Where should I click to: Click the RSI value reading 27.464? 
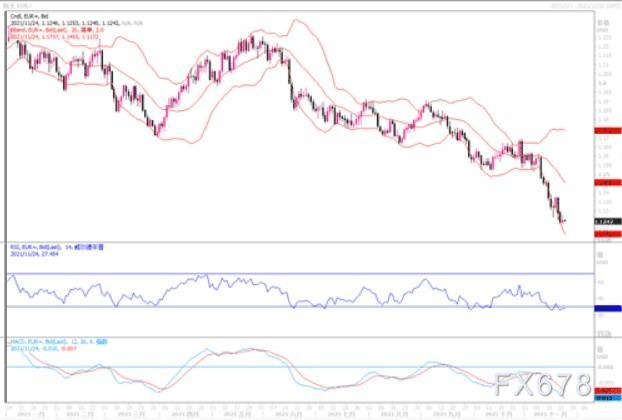[34, 253]
